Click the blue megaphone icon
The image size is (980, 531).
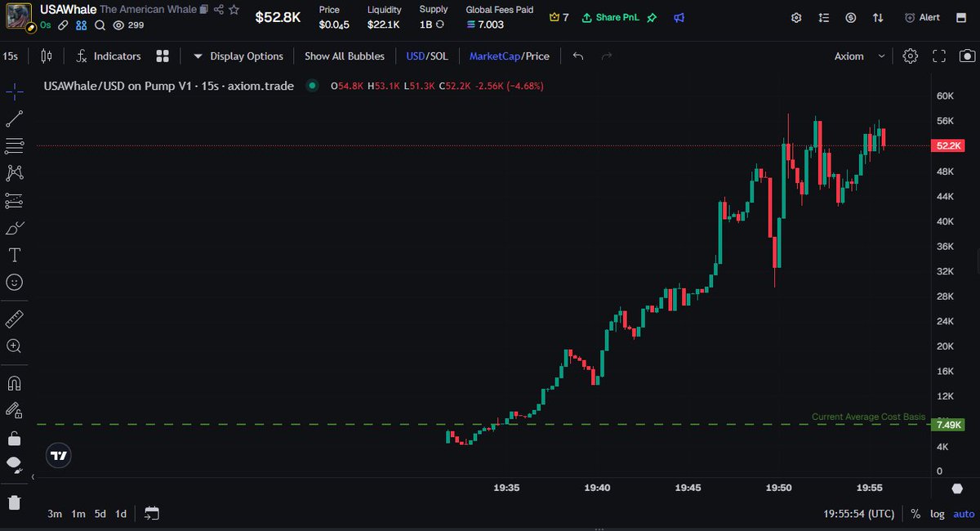679,17
